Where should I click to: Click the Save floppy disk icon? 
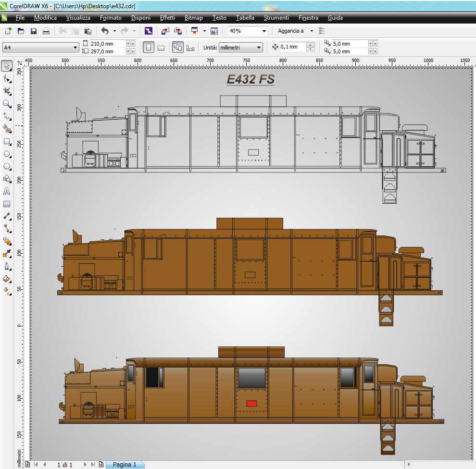click(34, 31)
